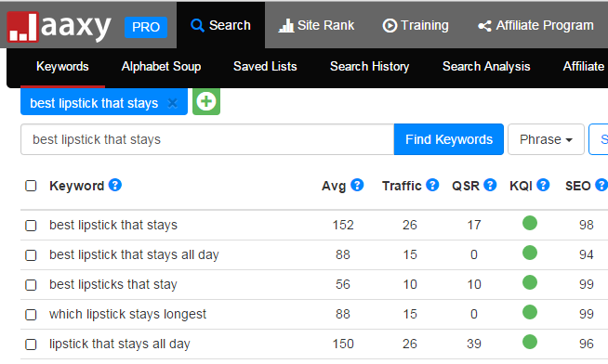Click SEO value 98

[587, 225]
